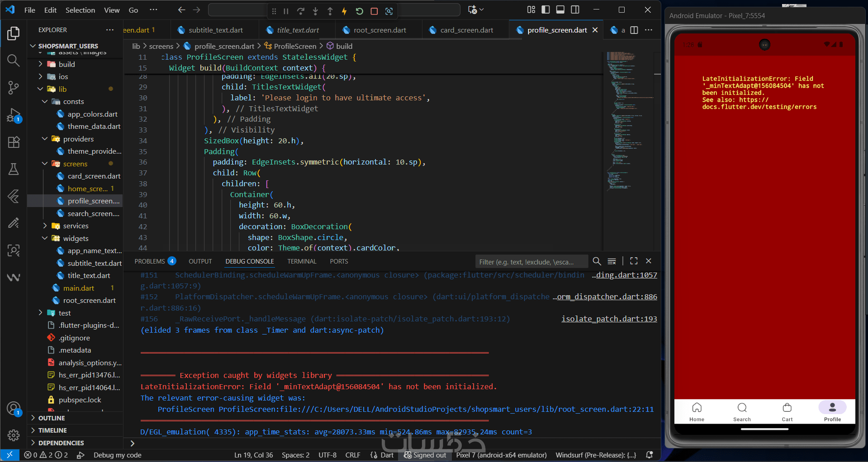
Task: Open the Extensions view in the activity bar
Action: [x=14, y=142]
